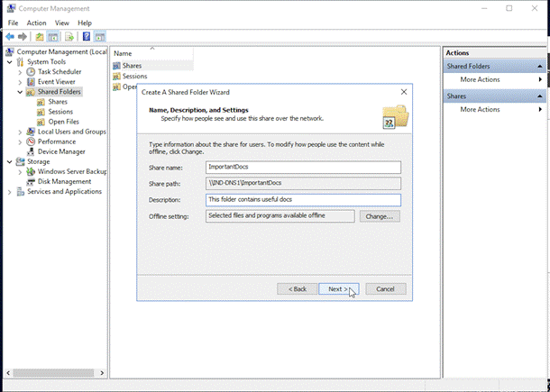Toggle Show/Hide Action Pane toolbar icon
The height and width of the screenshot is (392, 550).
click(x=99, y=36)
